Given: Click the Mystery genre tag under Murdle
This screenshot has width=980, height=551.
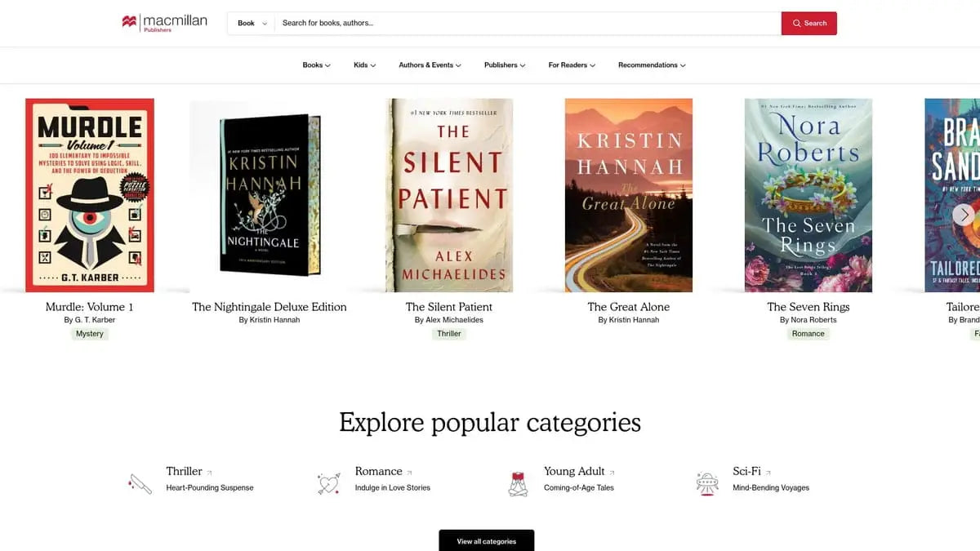Looking at the screenshot, I should point(90,334).
